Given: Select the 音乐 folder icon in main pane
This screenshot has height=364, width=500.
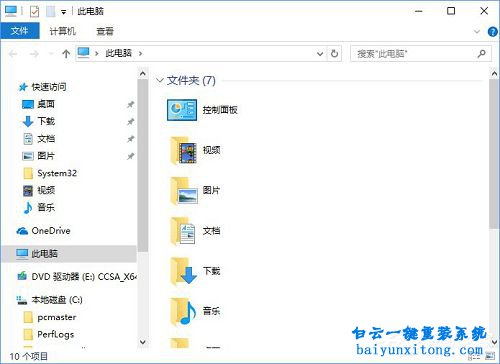Looking at the screenshot, I should tap(183, 312).
